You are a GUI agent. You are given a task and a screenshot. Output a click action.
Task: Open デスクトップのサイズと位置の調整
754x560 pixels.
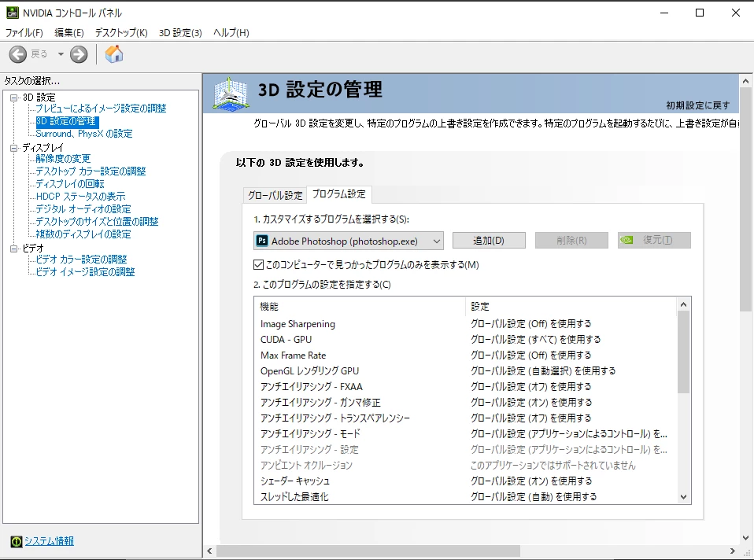click(x=97, y=222)
